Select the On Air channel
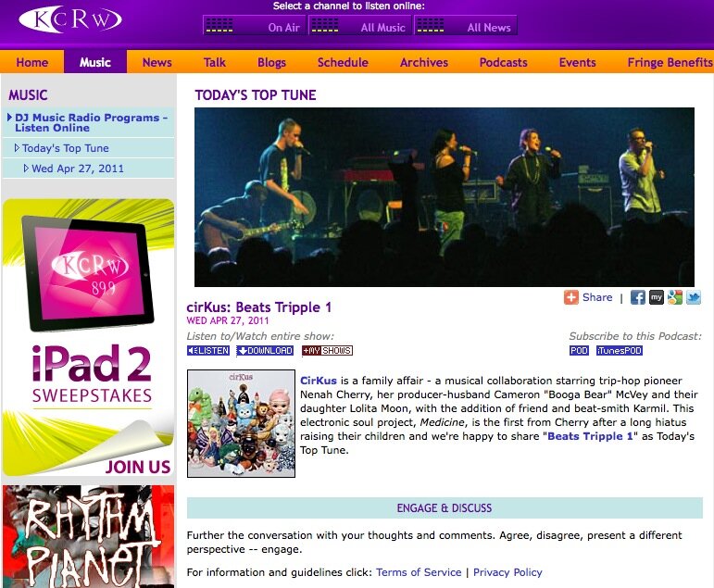Viewport: 714px width, 588px height. point(254,27)
